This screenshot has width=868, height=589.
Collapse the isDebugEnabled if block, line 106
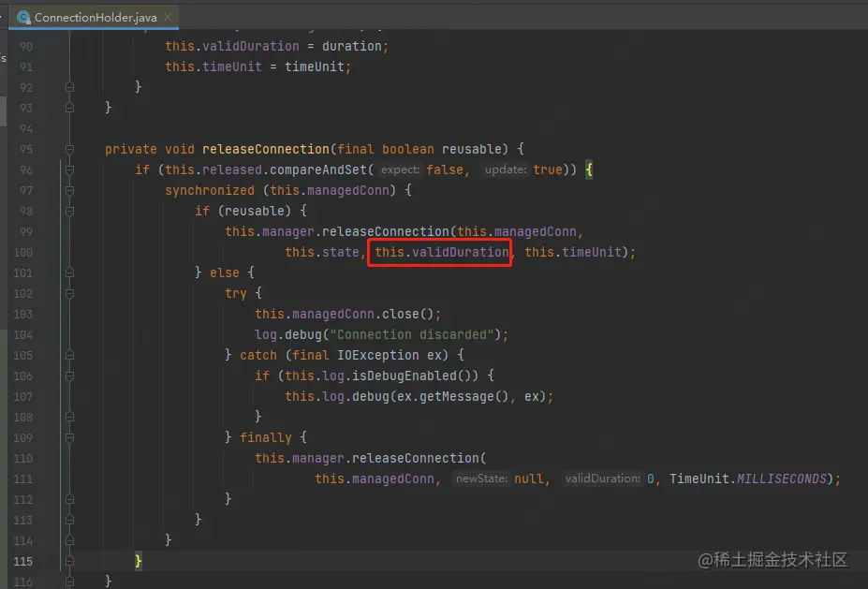coord(69,375)
